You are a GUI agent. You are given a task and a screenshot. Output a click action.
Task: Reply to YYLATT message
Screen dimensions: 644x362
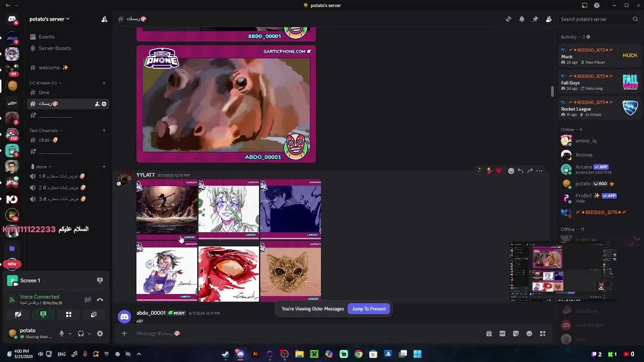520,171
